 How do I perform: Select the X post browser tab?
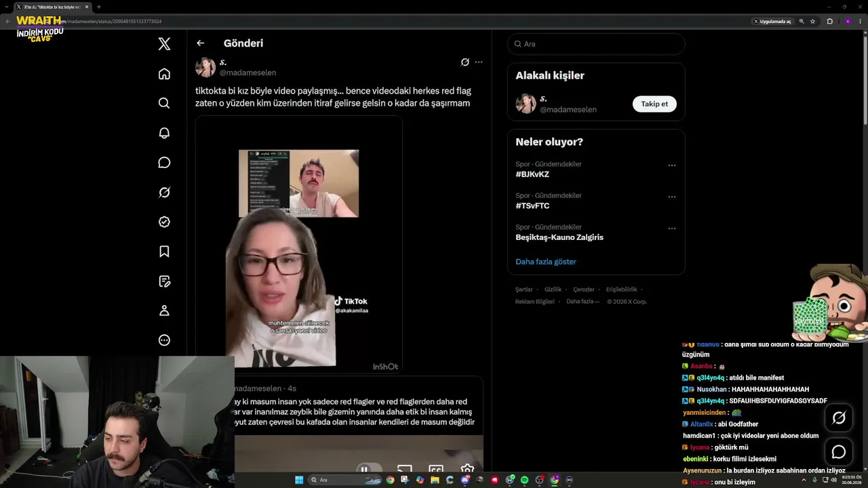click(x=52, y=7)
